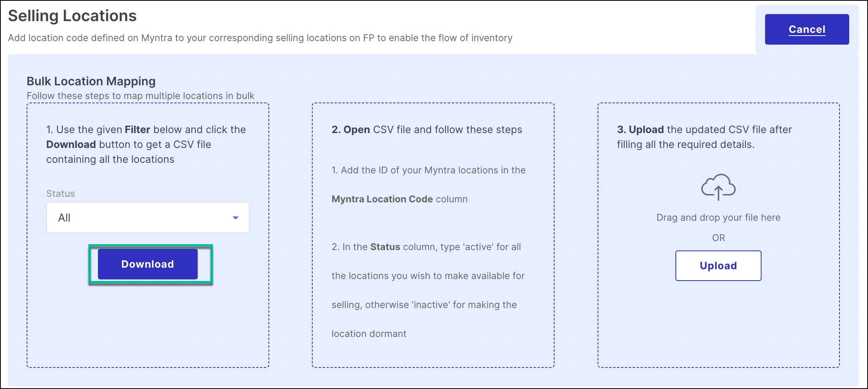Image resolution: width=868 pixels, height=389 pixels.
Task: Click the Myntra Location Code text in step 2
Action: pos(382,199)
